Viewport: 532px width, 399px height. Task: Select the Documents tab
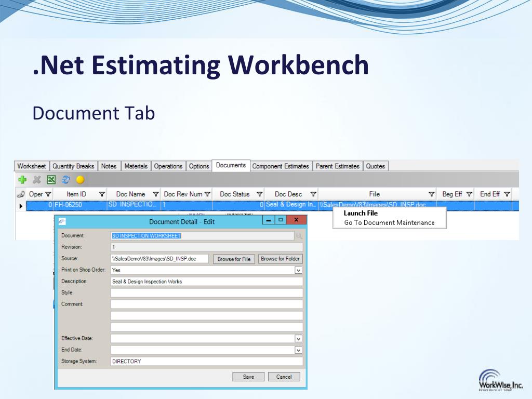click(x=231, y=165)
